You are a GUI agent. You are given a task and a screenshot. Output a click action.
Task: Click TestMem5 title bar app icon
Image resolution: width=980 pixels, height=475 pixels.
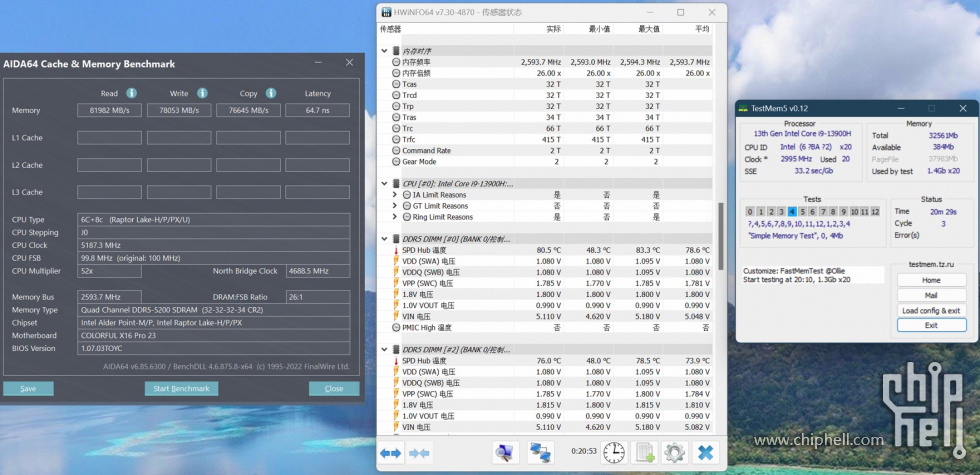pos(742,108)
